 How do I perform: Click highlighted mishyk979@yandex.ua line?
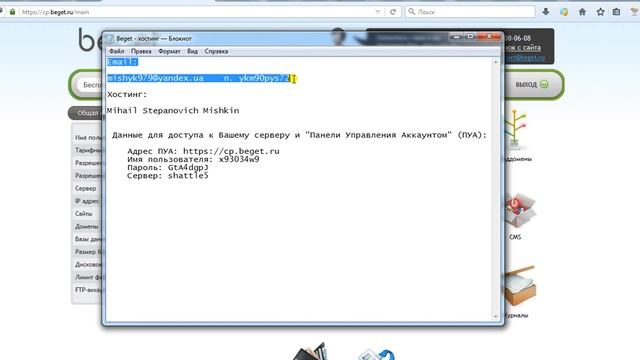198,78
